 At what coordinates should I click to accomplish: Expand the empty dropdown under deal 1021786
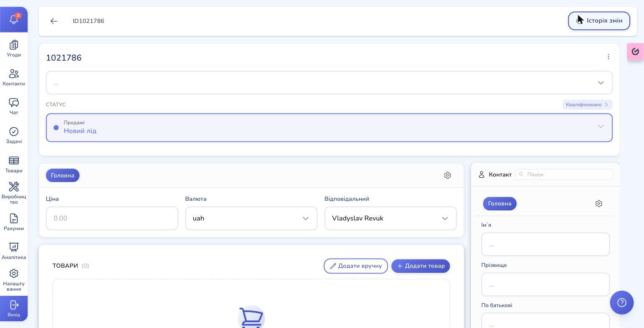(x=329, y=82)
